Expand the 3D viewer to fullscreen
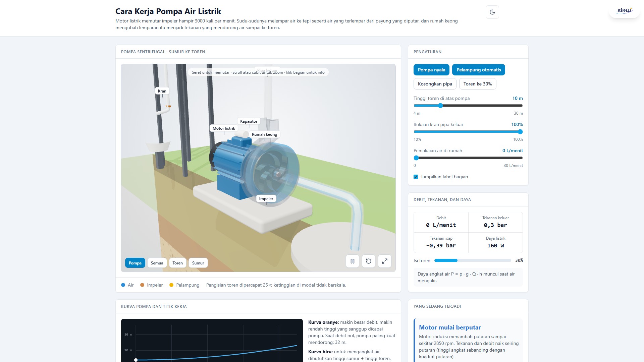Viewport: 644px width, 362px height. pyautogui.click(x=385, y=261)
